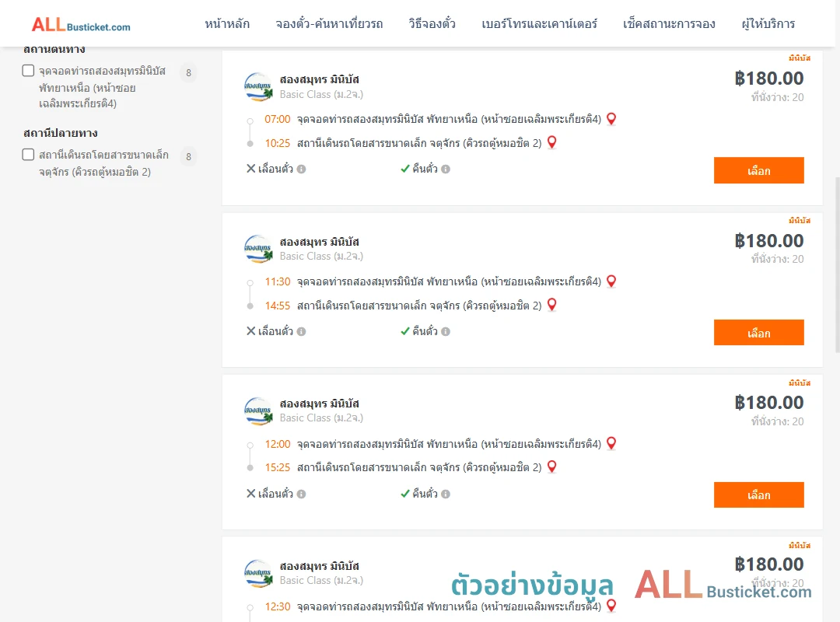840x622 pixels.
Task: Click สองสมุทร มินิบัส name on 12:00 trip
Action: click(x=320, y=404)
